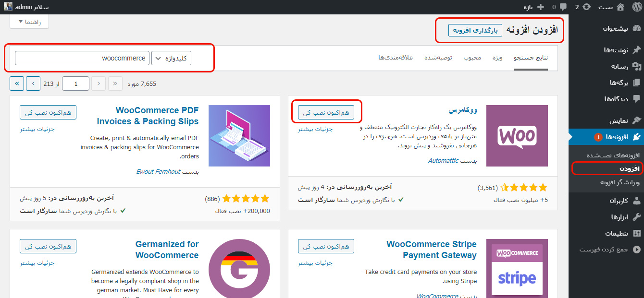Click the woocommerce search input field
This screenshot has height=298, width=644.
pyautogui.click(x=82, y=58)
